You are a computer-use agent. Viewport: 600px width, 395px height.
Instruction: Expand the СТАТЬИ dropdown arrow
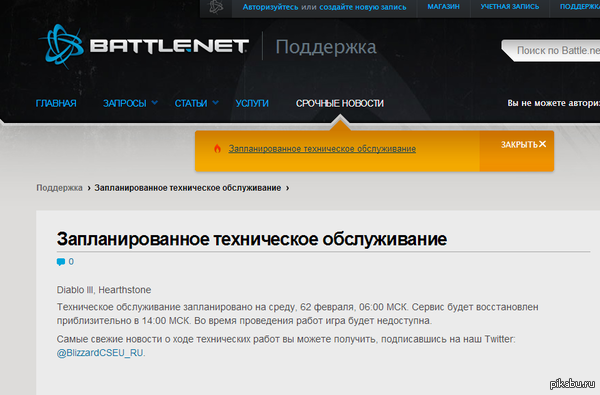tap(215, 103)
